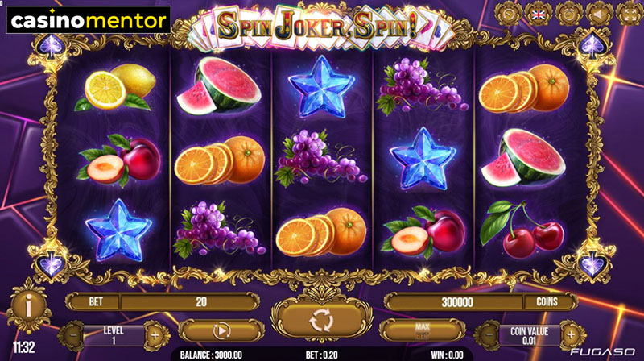Screen dimensions: 644x361
Task: Click the Fugaso logo
Action: point(602,352)
